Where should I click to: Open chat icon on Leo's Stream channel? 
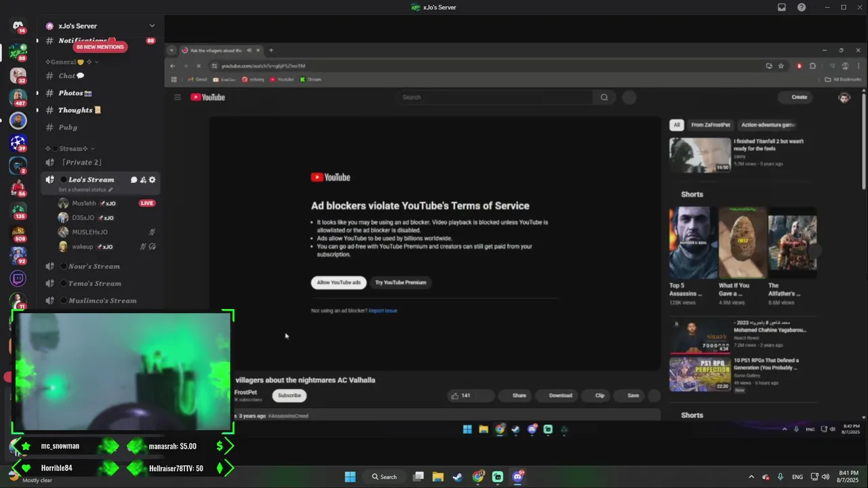(134, 180)
